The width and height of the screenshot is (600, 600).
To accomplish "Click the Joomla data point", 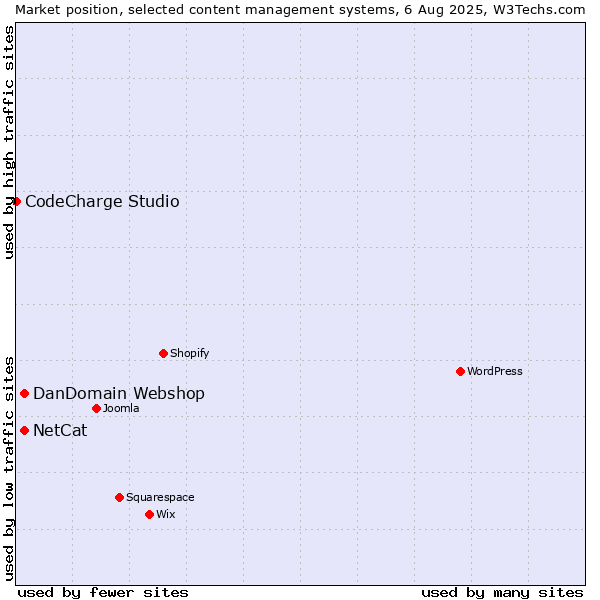I will tap(96, 409).
